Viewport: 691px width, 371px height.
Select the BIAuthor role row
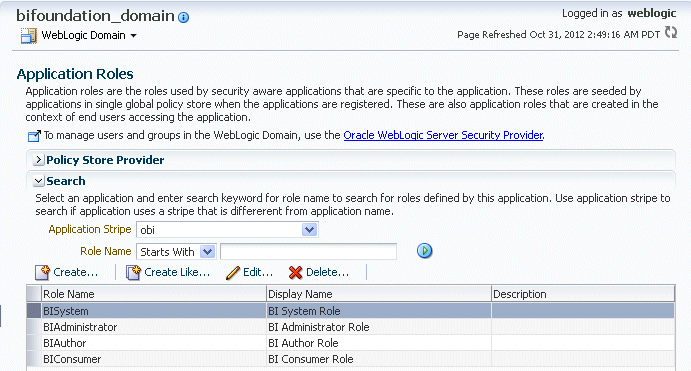tap(351, 343)
